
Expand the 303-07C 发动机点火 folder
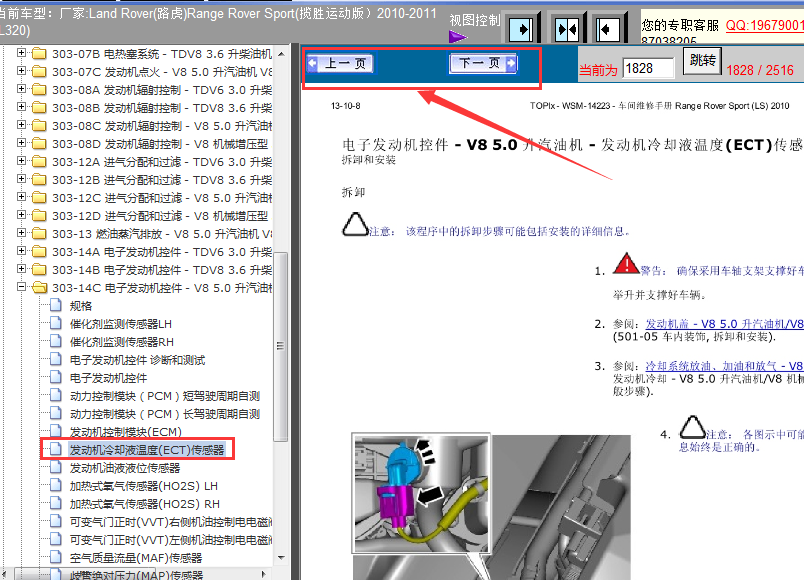(x=21, y=71)
